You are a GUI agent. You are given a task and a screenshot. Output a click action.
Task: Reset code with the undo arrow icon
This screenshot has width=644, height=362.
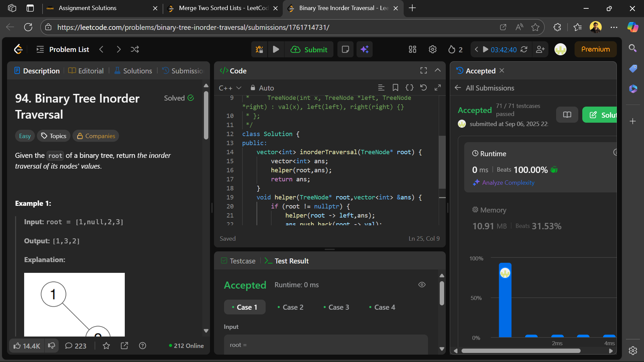pos(423,88)
